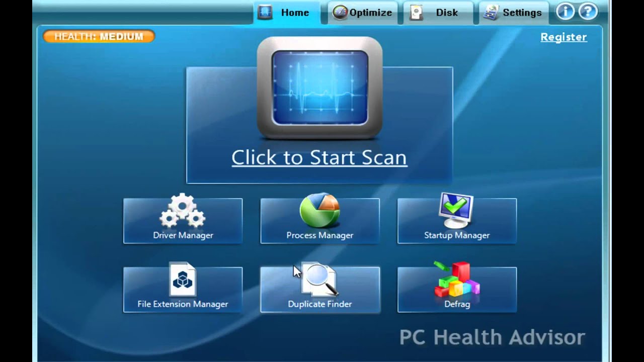Open File Extension Manager via its label
Screen dimensions: 644x362
tap(183, 304)
